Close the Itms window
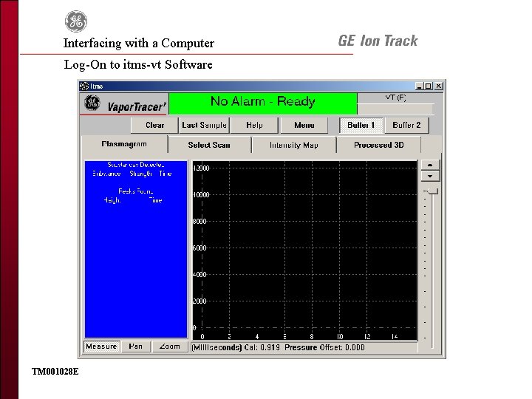Viewport: 532px width, 399px height. tap(438, 86)
